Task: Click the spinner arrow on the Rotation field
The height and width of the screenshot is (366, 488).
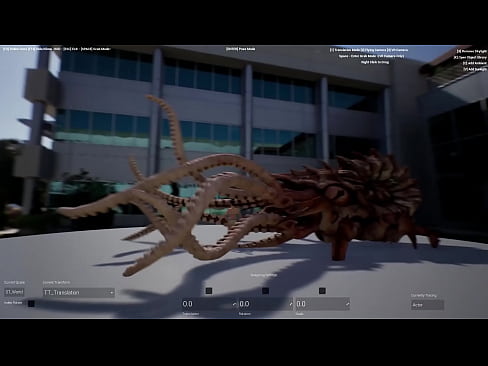Action: coord(291,304)
